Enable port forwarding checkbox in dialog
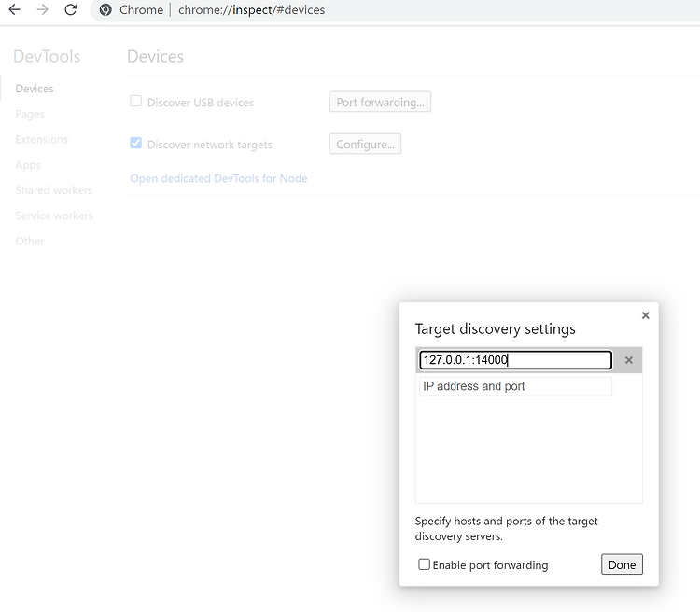The image size is (700, 612). click(x=424, y=564)
